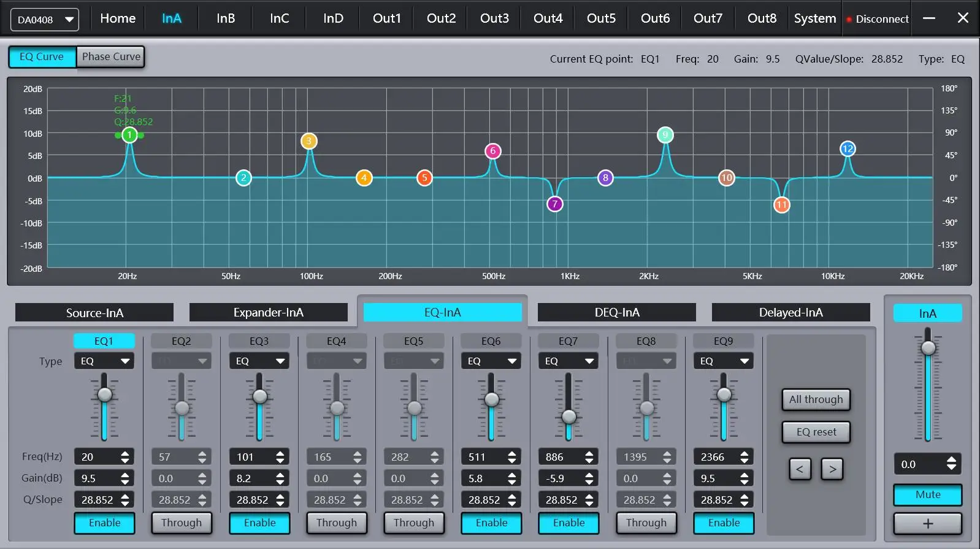The image size is (980, 549).
Task: Click the All through button
Action: click(816, 399)
